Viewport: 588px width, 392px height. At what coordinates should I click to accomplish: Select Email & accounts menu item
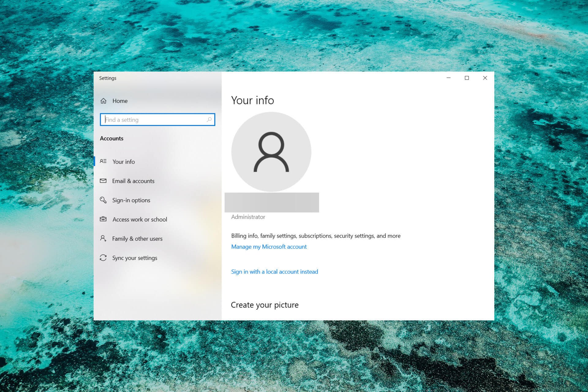coord(134,181)
